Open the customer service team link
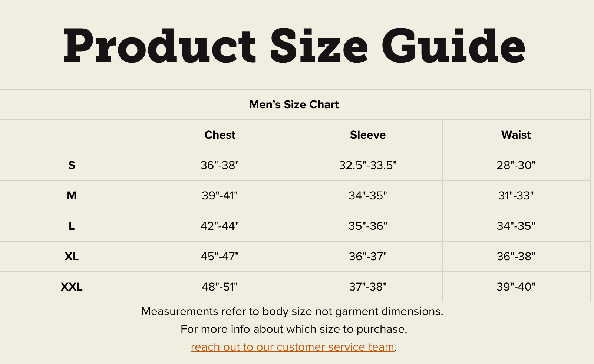 (292, 347)
